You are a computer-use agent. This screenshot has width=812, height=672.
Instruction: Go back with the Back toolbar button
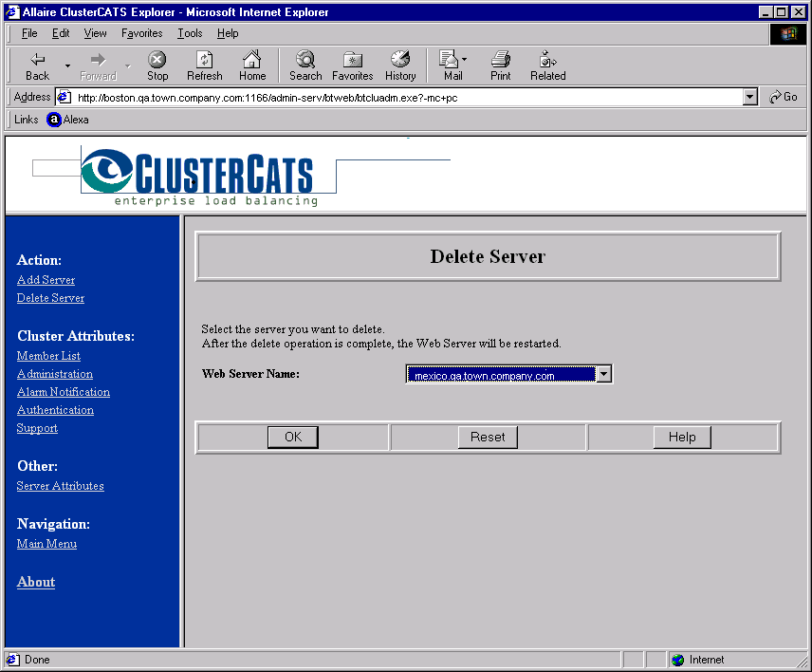[37, 66]
